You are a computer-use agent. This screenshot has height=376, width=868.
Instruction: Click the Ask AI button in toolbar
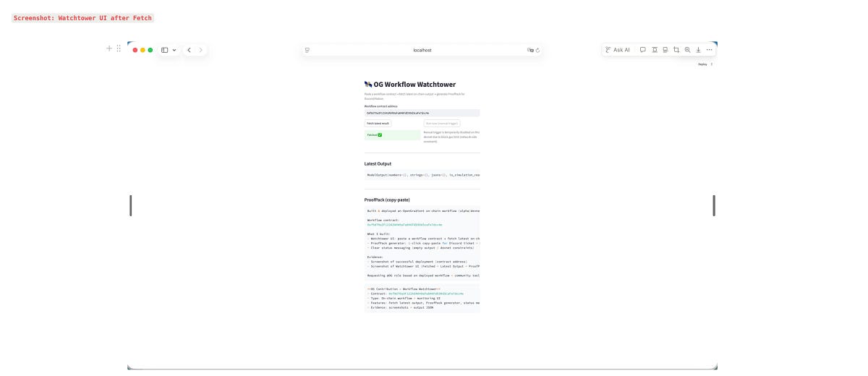click(618, 50)
